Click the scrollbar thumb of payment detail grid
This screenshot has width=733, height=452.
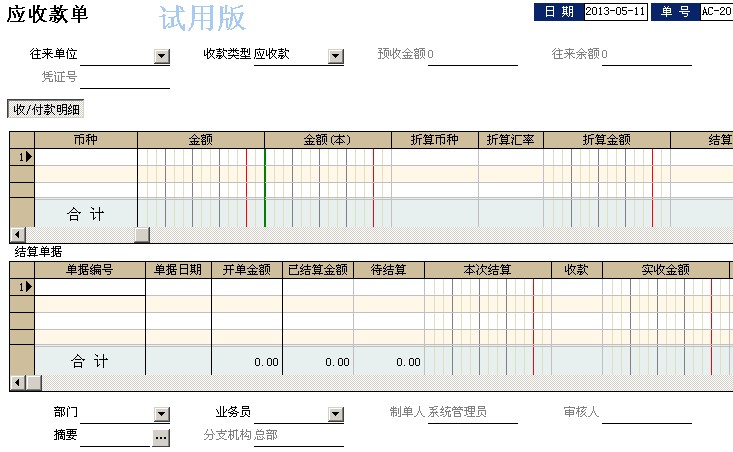tap(142, 235)
